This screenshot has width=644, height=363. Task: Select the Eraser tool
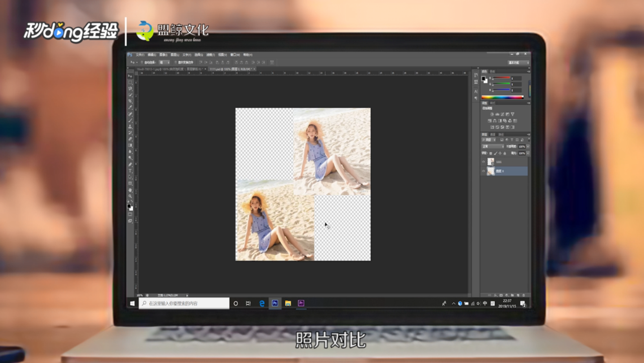coord(130,139)
